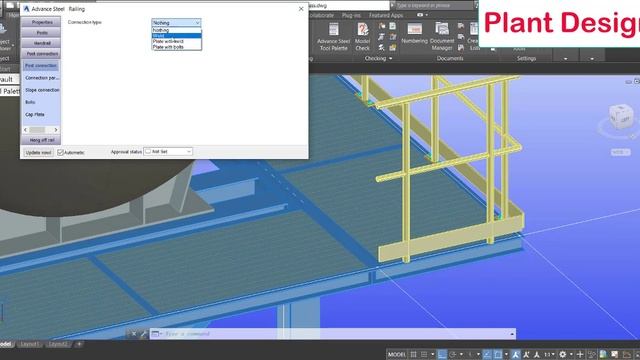The image size is (640, 360).
Task: Open the Numbering tool
Action: tap(414, 34)
